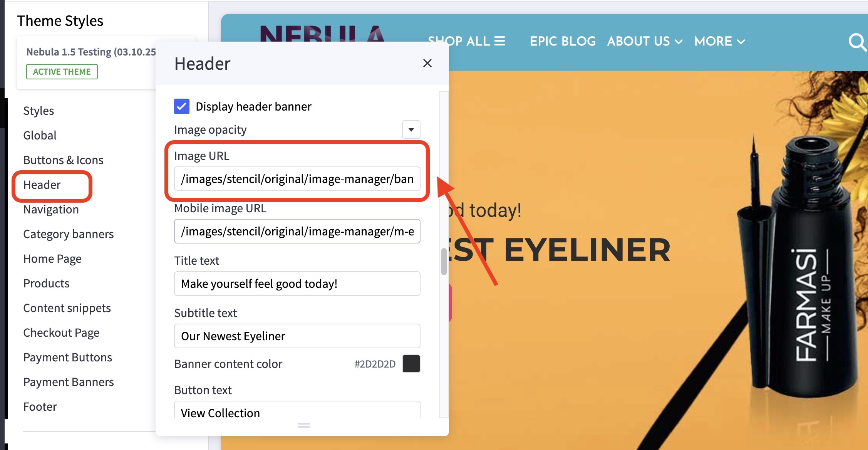Click the panel drag handle at bottom

tap(303, 425)
